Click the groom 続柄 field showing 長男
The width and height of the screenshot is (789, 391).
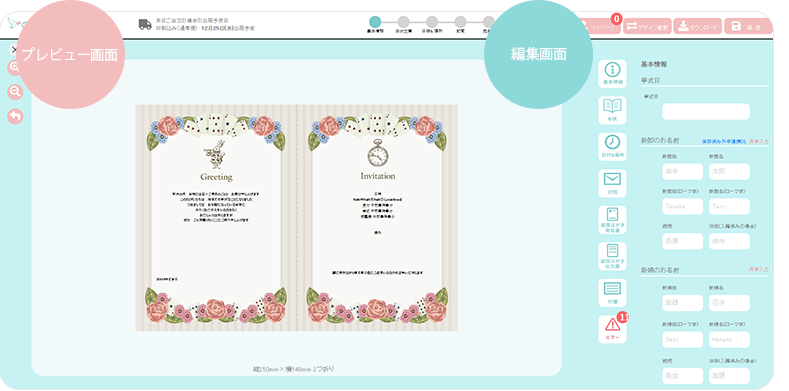pos(682,241)
